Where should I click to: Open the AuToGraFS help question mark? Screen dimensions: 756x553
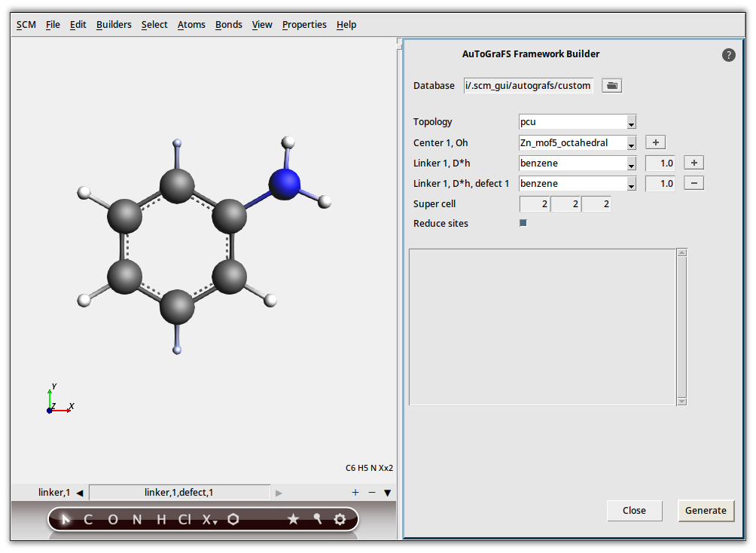click(728, 54)
